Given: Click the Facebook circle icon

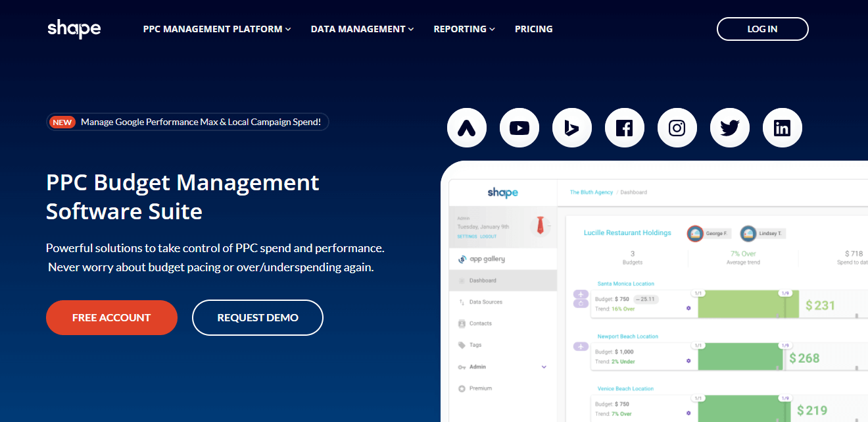Looking at the screenshot, I should tap(625, 128).
